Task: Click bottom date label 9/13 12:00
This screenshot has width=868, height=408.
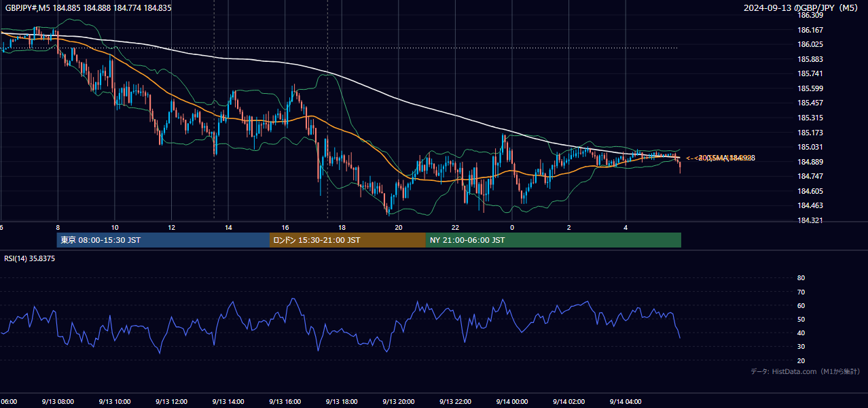Action: point(172,401)
